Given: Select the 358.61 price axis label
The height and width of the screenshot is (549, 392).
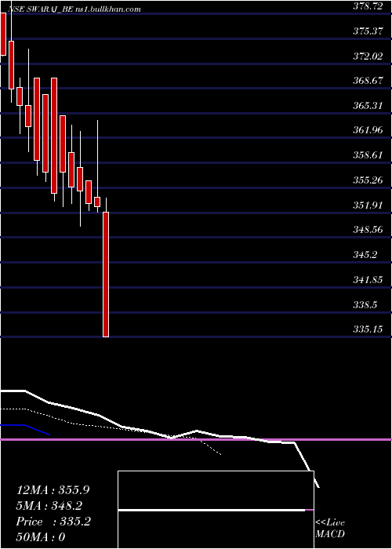Looking at the screenshot, I should pos(368,155).
